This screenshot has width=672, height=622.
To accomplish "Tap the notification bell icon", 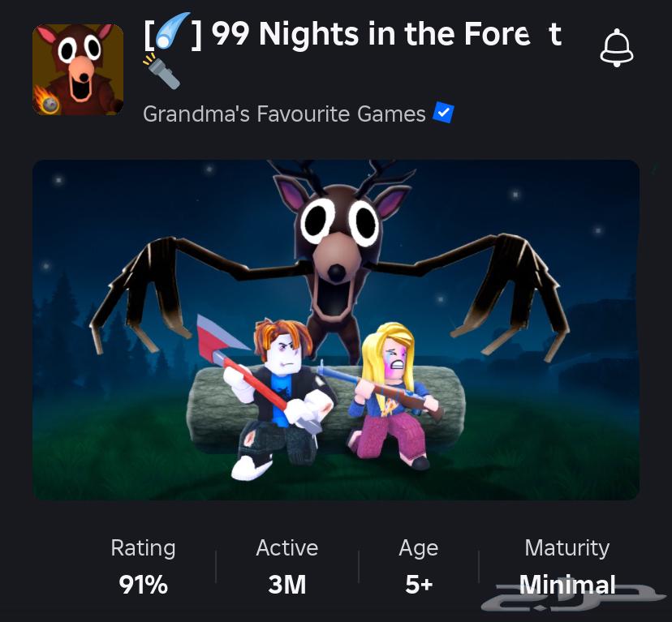I will 616,48.
